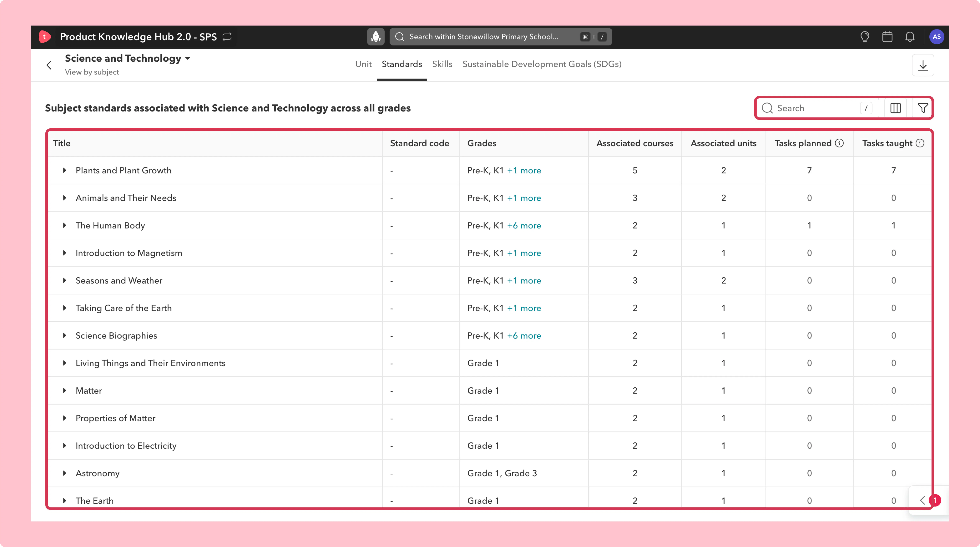
Task: Download the standards report
Action: 923,65
